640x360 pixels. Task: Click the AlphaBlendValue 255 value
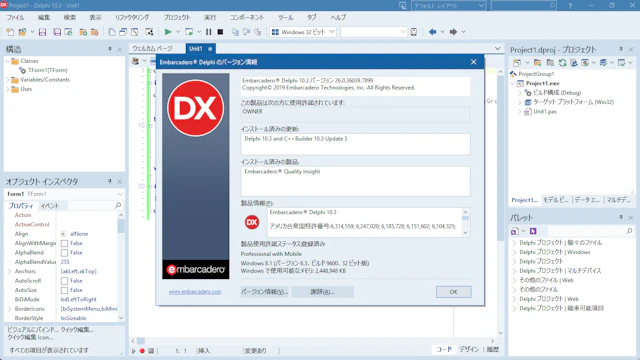click(65, 262)
